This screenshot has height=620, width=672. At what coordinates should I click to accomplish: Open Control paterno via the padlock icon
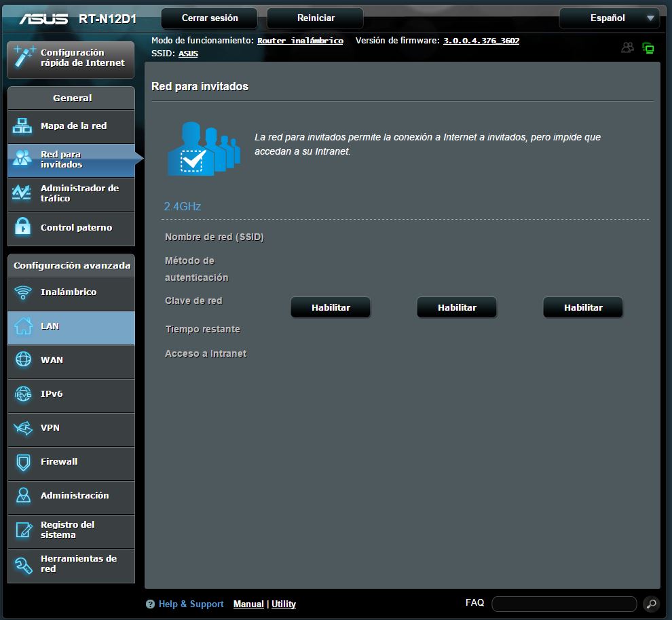[23, 228]
